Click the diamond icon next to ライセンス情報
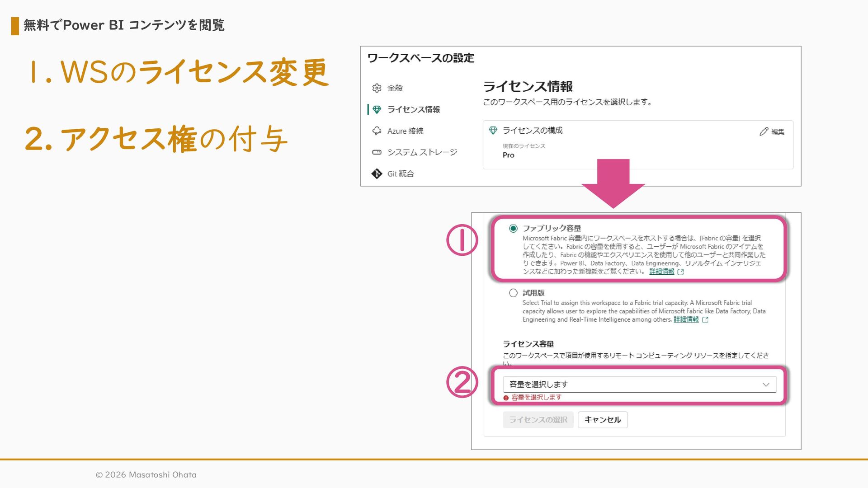This screenshot has height=488, width=868. pyautogui.click(x=377, y=109)
